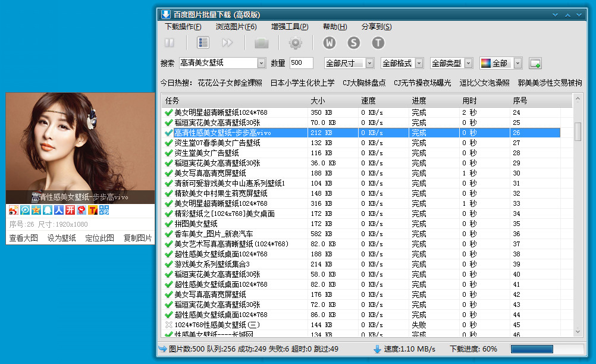
Task: Open the 全部类型 type dropdown
Action: pyautogui.click(x=468, y=63)
